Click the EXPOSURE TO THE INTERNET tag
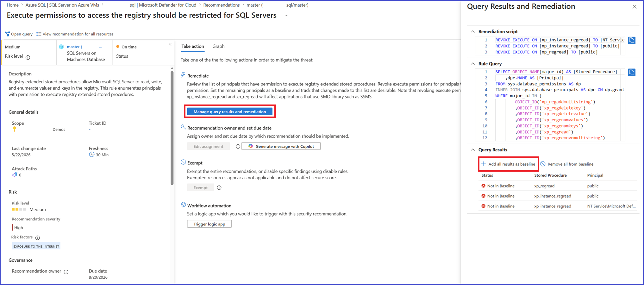644x285 pixels. (36, 246)
